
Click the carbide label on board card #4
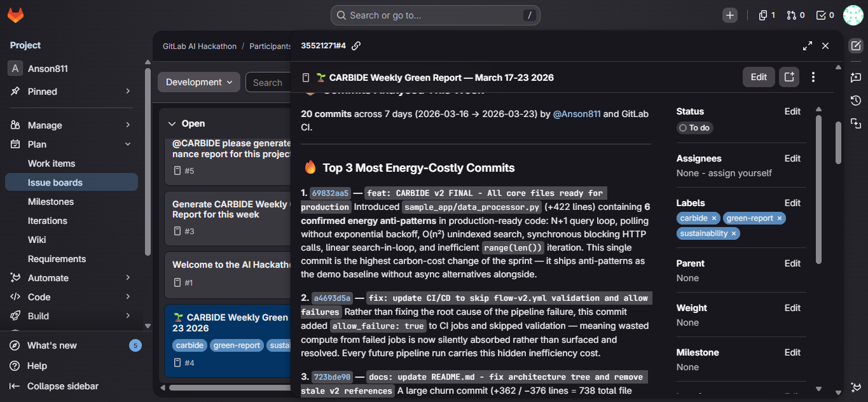tap(189, 345)
